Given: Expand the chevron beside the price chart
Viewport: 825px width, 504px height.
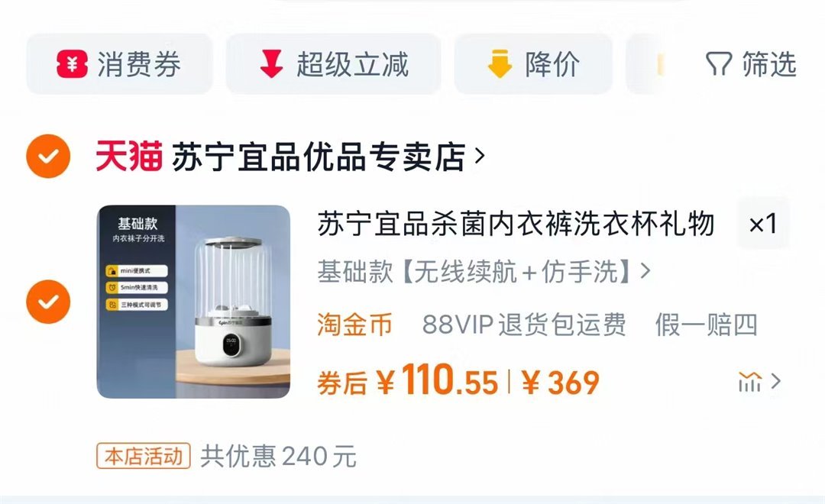Looking at the screenshot, I should 775,381.
